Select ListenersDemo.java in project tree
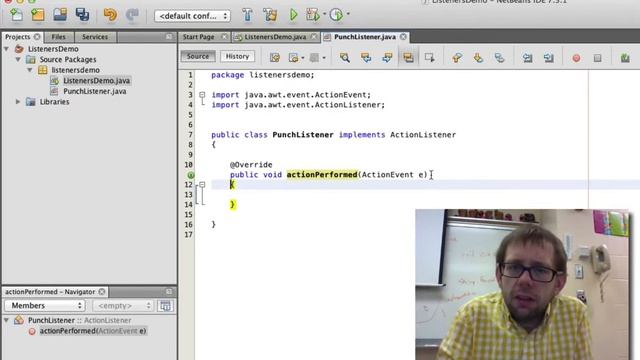 tap(96, 81)
